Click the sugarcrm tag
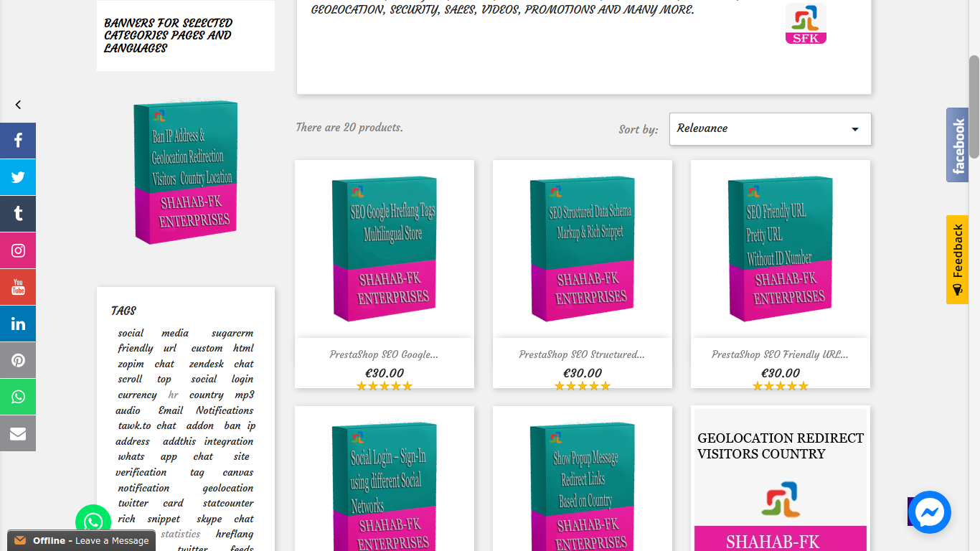Viewport: 980px width, 551px height. click(232, 333)
